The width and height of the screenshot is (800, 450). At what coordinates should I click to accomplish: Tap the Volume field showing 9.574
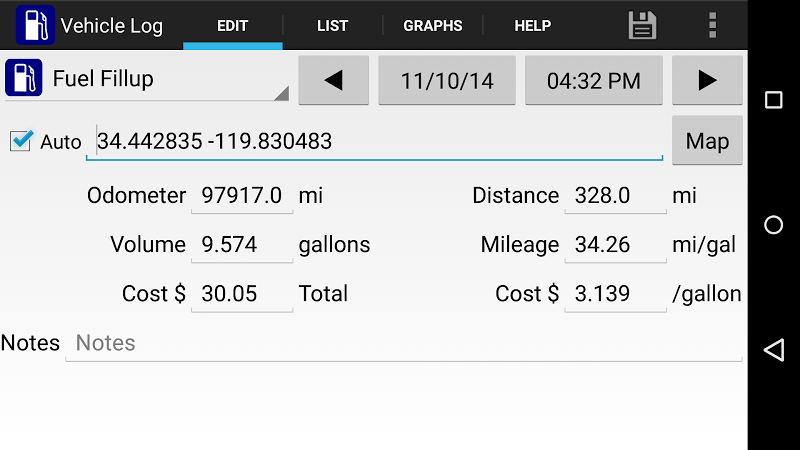pyautogui.click(x=242, y=245)
